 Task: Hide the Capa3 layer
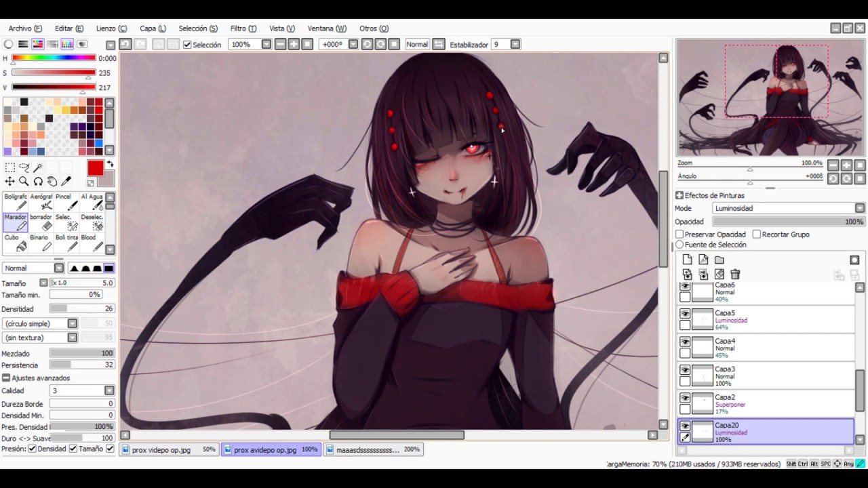[x=685, y=370]
